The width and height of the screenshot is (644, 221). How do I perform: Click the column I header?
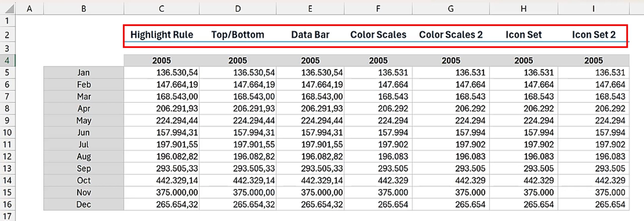click(593, 9)
